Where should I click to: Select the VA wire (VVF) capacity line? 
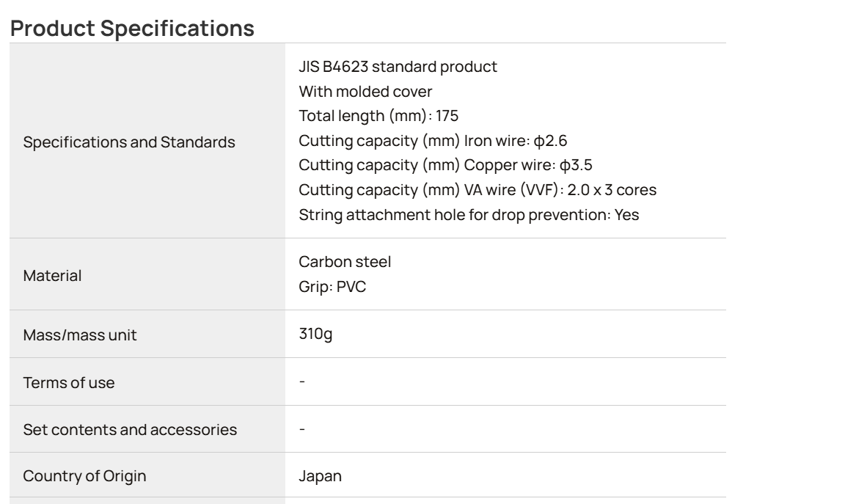click(x=478, y=190)
